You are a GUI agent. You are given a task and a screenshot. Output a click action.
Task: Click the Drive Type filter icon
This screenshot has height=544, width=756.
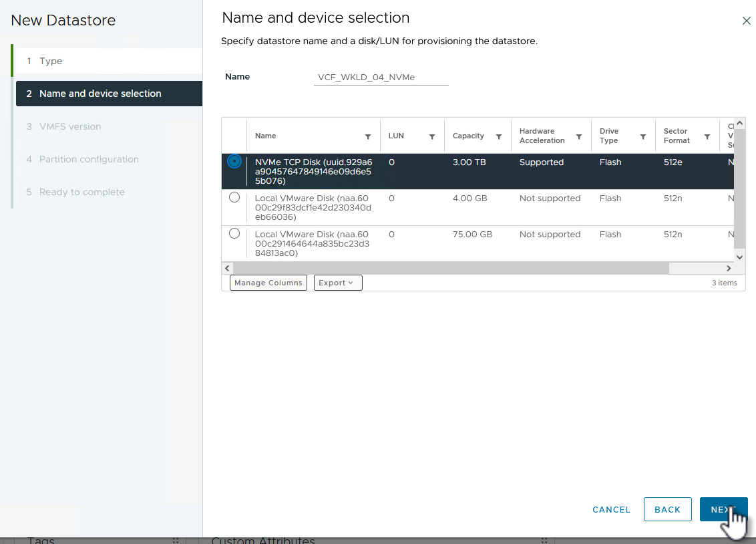coord(642,137)
